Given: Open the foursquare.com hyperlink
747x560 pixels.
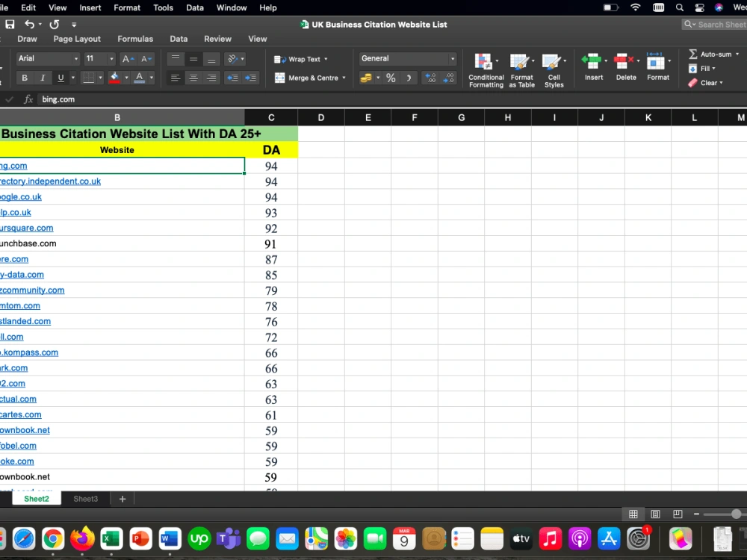Looking at the screenshot, I should [27, 228].
